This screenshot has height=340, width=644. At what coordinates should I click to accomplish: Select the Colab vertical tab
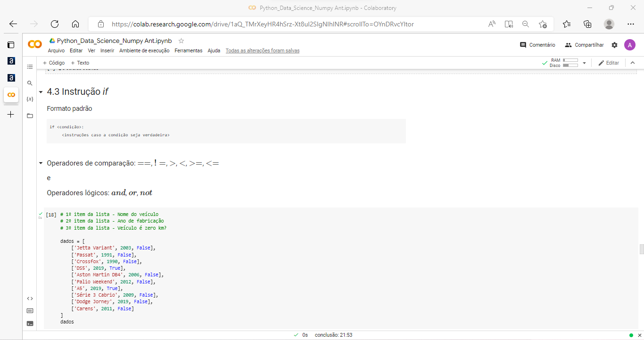point(11,95)
